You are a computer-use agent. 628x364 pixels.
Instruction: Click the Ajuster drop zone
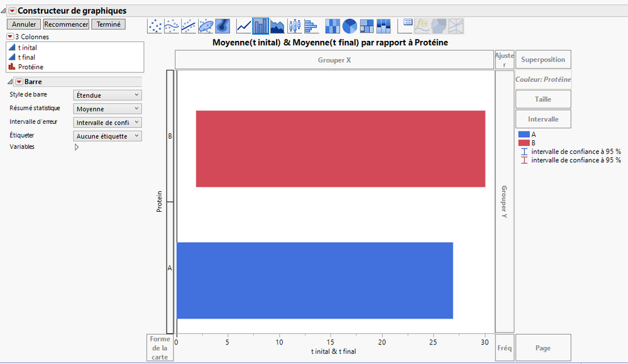pyautogui.click(x=504, y=60)
